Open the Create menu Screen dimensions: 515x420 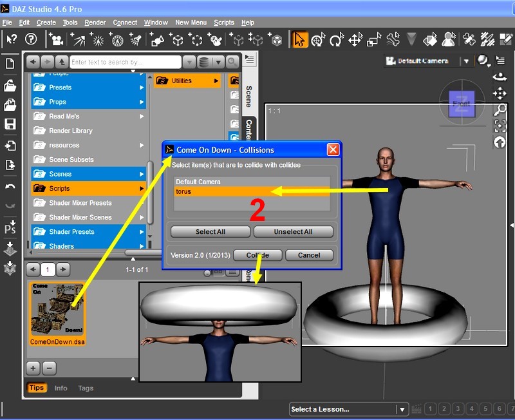coord(46,23)
